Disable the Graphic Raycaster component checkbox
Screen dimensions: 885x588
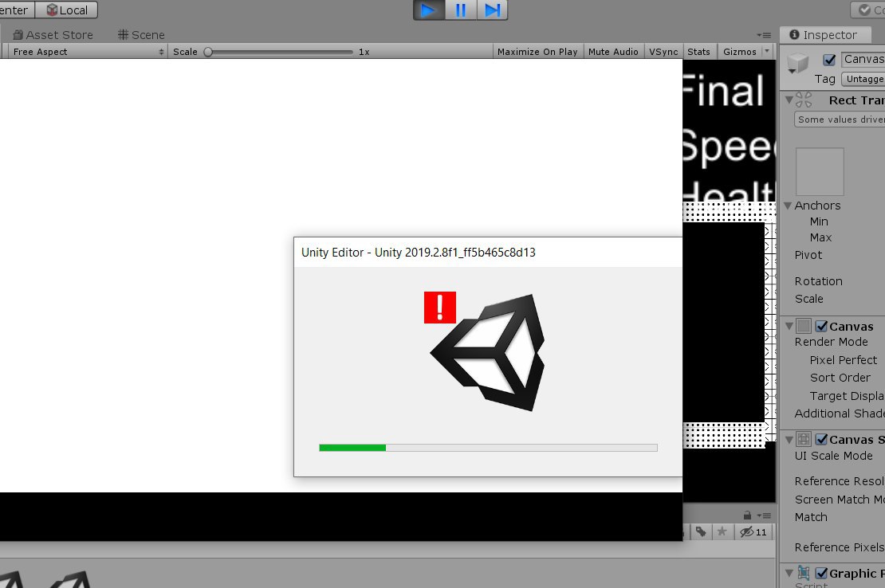pos(822,574)
